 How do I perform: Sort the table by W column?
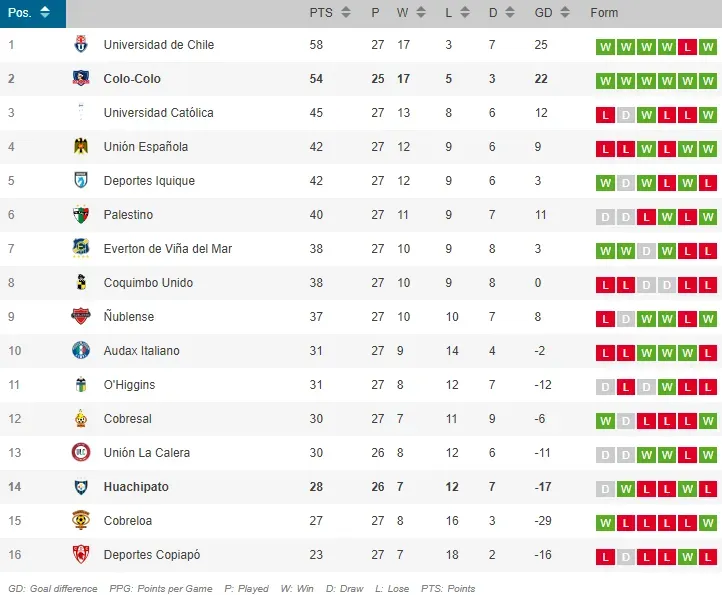tap(411, 13)
